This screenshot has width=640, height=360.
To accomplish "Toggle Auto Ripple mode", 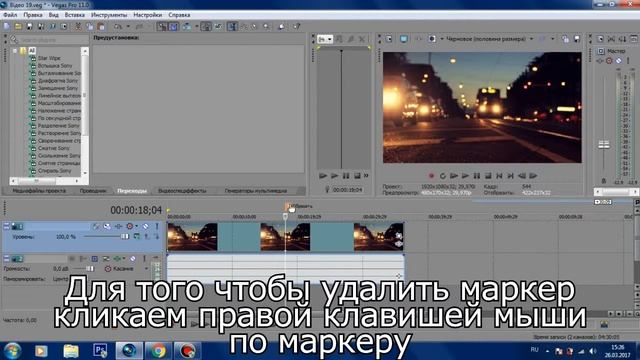I will tap(187, 27).
